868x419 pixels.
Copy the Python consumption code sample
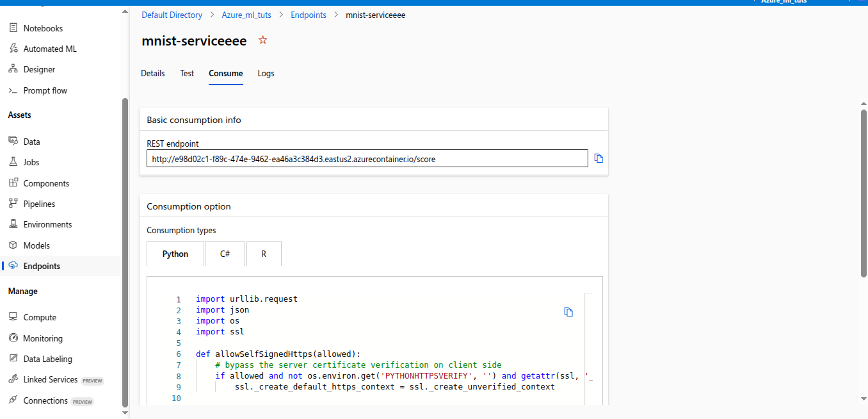(568, 311)
